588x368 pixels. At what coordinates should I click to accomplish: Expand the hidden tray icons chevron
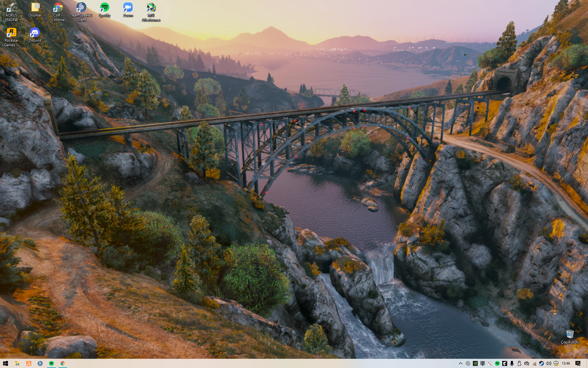(460, 363)
